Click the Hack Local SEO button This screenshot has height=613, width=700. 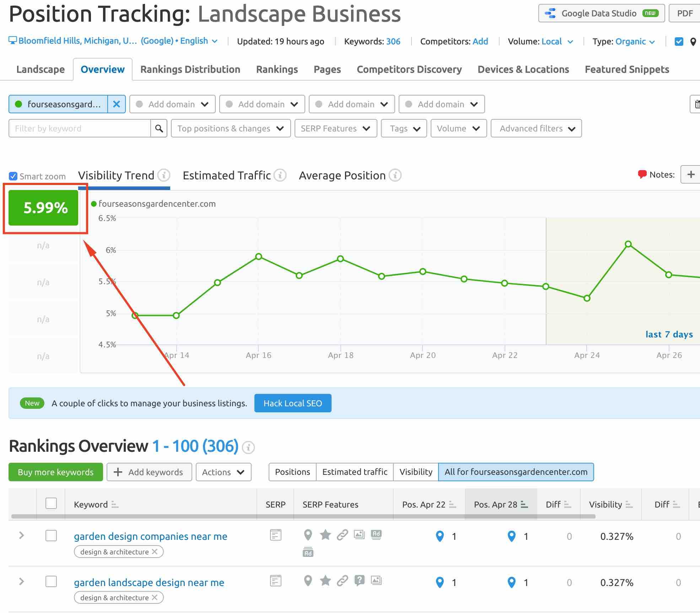(x=293, y=403)
